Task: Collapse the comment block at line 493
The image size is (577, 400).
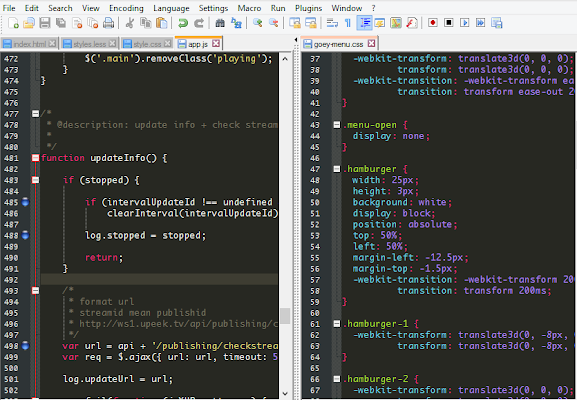Action: click(x=35, y=291)
